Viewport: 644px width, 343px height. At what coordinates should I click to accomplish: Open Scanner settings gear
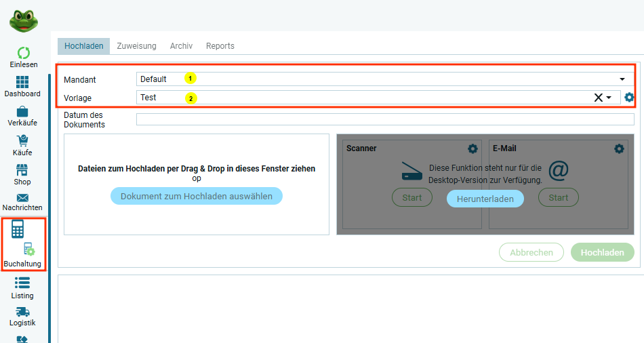[472, 148]
